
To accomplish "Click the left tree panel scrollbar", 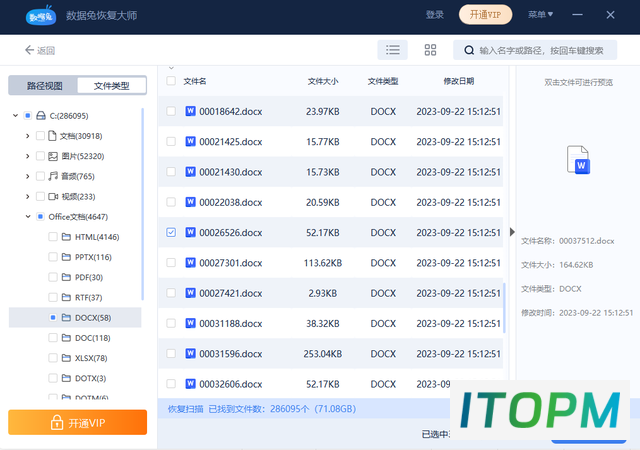I will [x=142, y=204].
